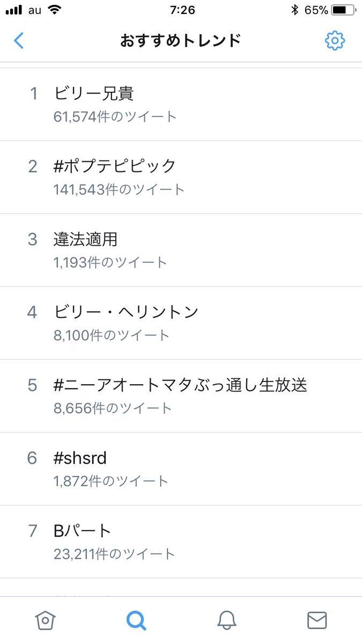Tap the Search magnifier tab icon
Screen dimensions: 362x644
(x=136, y=620)
